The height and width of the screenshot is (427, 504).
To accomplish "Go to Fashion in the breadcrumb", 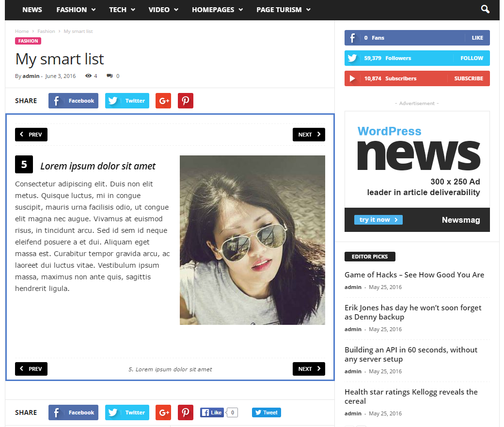I will click(x=47, y=31).
